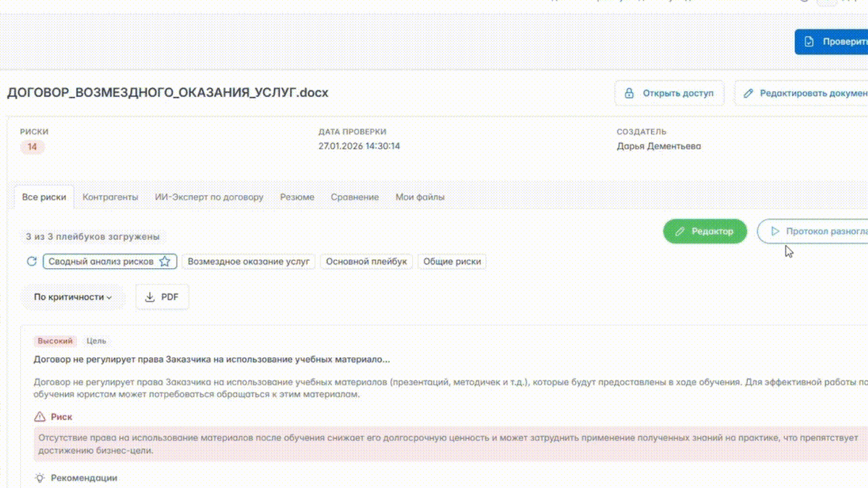Click the risk count badge 14
The height and width of the screenshot is (488, 868).
point(32,147)
